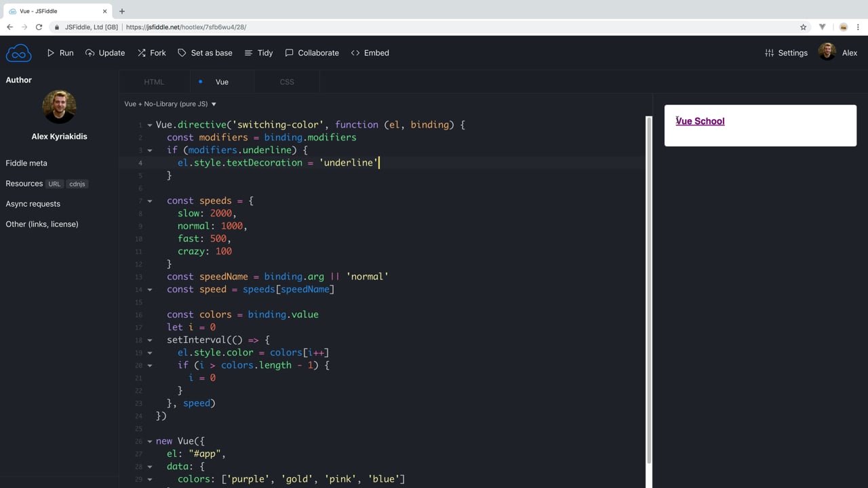
Task: Click the browser back arrow
Action: [x=9, y=27]
